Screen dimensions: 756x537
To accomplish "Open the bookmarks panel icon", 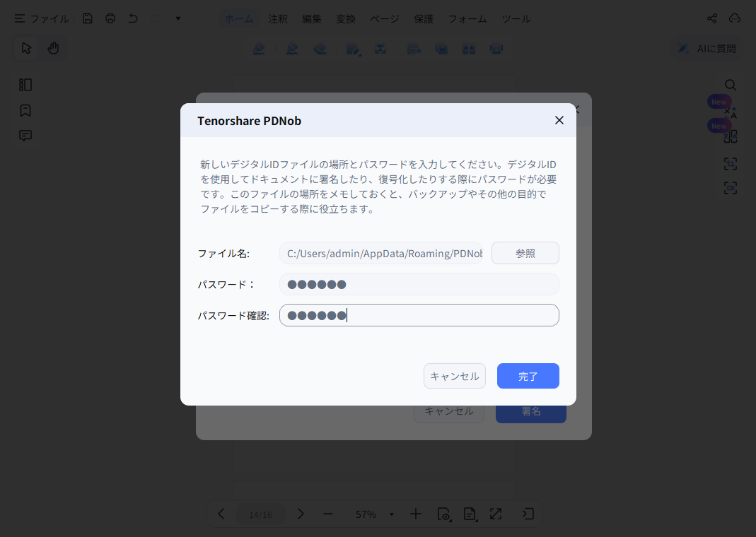I will [25, 110].
